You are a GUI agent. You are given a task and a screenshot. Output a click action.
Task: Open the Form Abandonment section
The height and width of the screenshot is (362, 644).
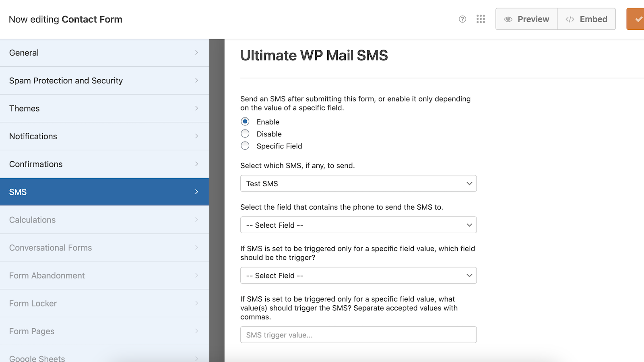click(104, 276)
